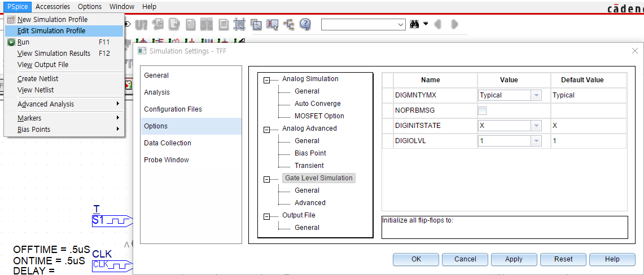Switch to the General settings tab

[191, 76]
